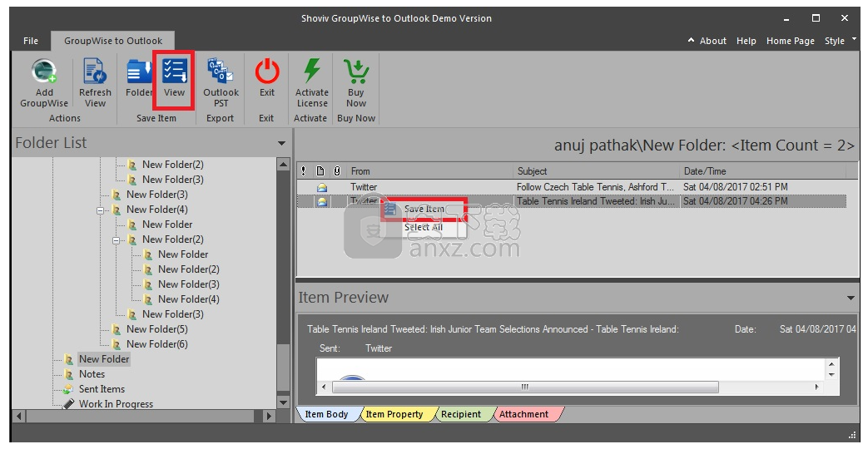
Task: Click the folder list scroll right arrow
Action: coord(269,416)
